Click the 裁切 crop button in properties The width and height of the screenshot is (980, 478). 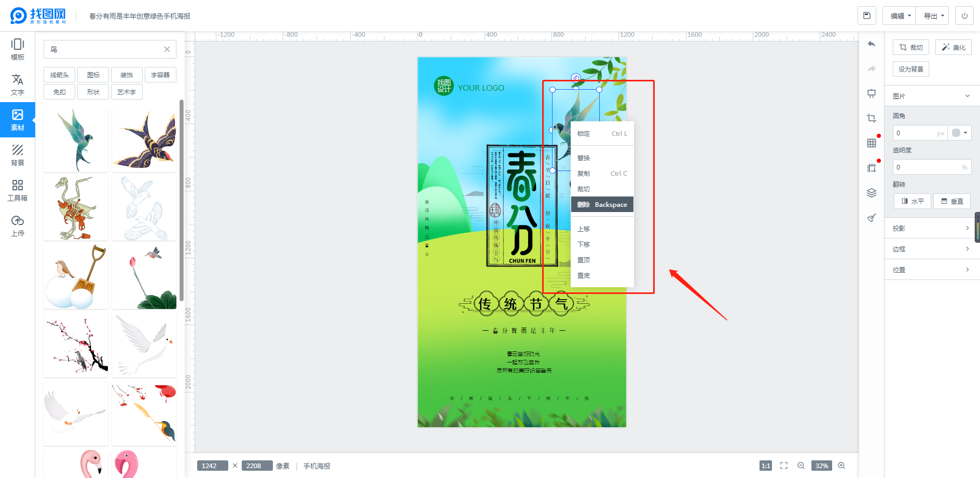coord(911,47)
